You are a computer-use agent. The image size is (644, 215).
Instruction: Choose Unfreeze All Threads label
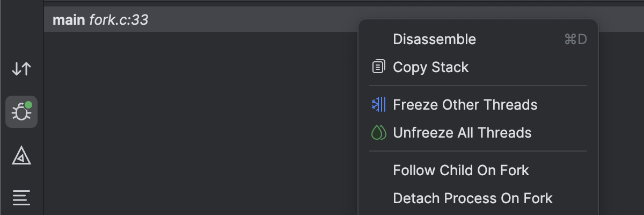click(x=462, y=133)
